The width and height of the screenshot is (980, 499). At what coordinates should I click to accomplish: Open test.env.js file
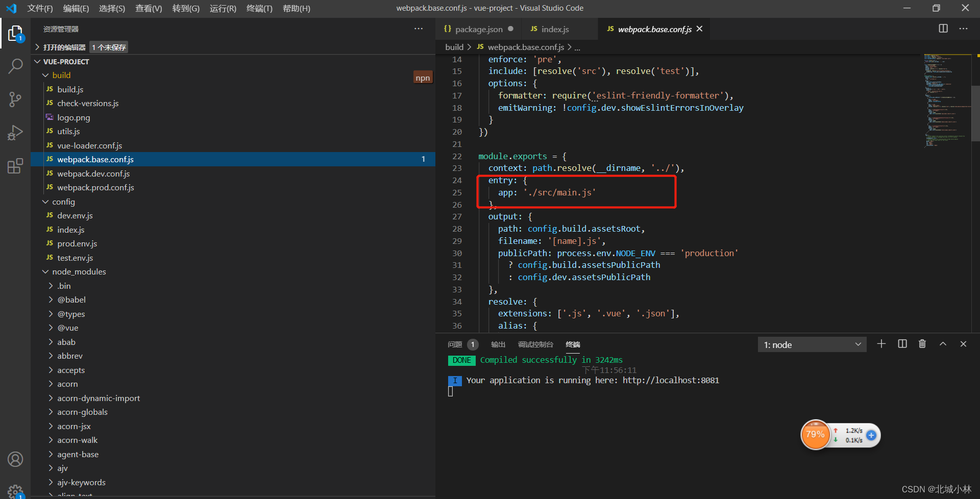coord(75,258)
